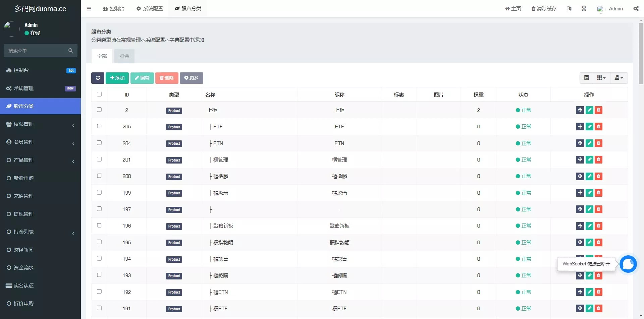Tick the checkbox for row ID 196
This screenshot has height=319, width=644.
99,226
